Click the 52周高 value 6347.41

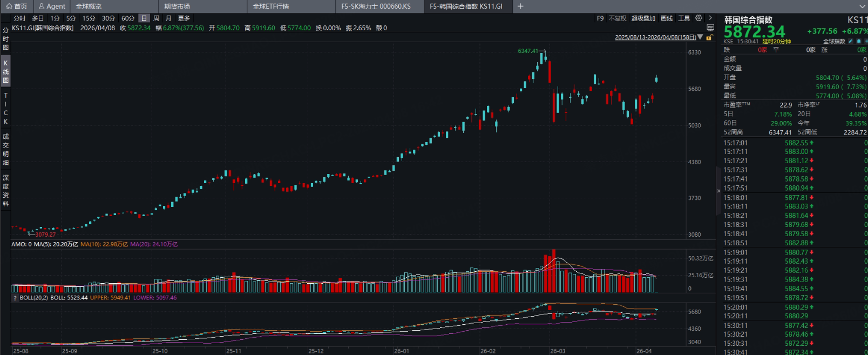(x=780, y=132)
